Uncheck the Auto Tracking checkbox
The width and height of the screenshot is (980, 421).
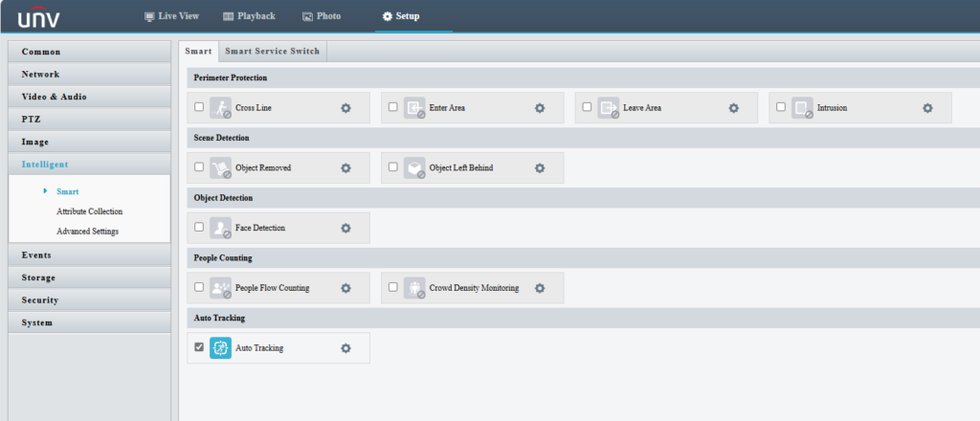click(199, 346)
